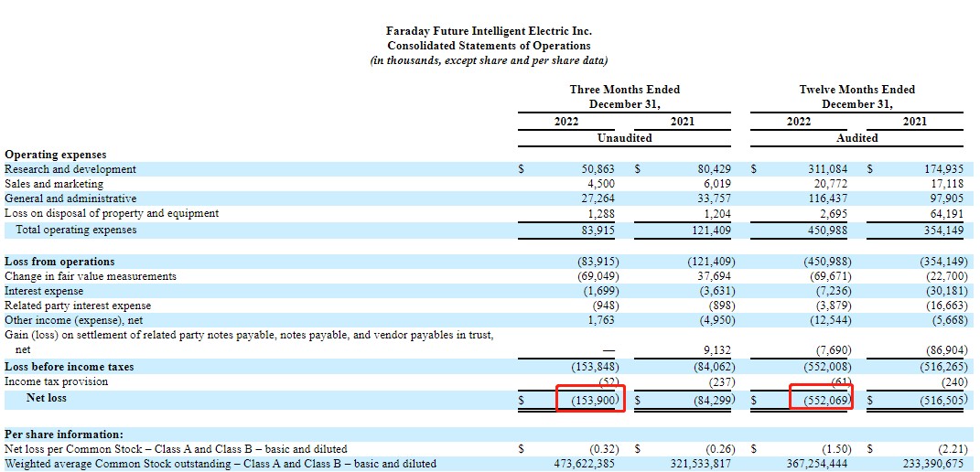The image size is (980, 472).
Task: Select the Consolidated Statements of Operations heading
Action: point(489,46)
